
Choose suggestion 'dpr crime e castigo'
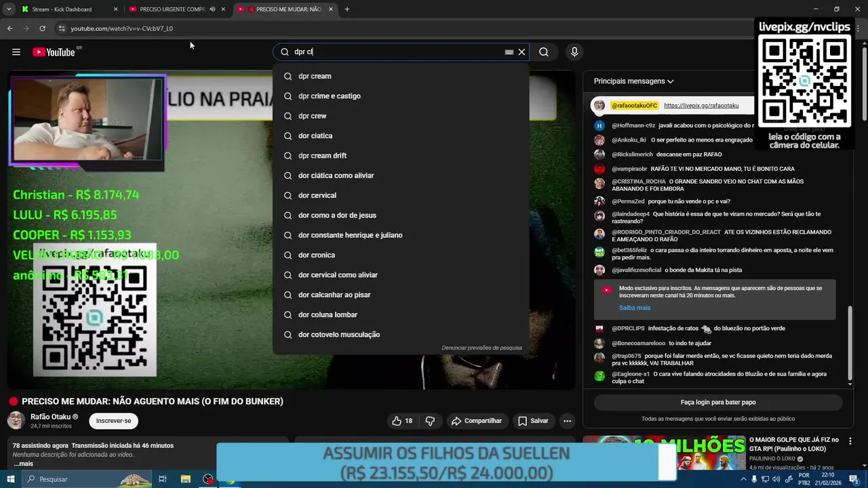coord(401,96)
